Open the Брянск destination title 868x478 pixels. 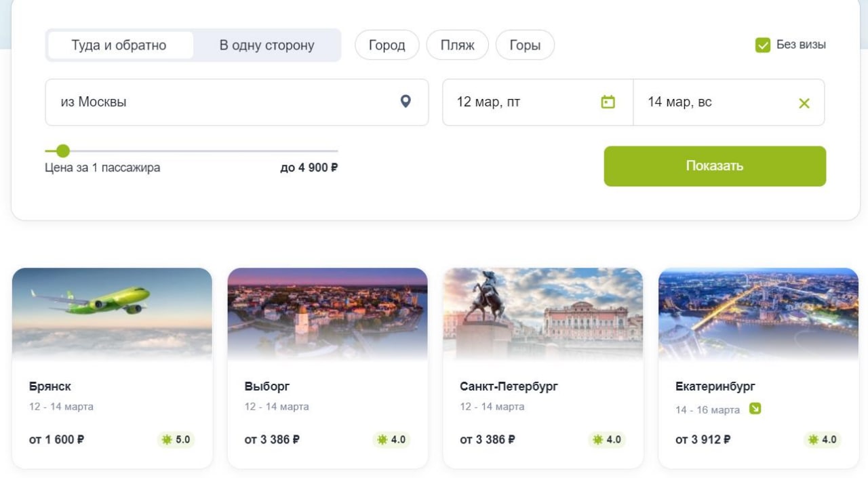click(50, 386)
